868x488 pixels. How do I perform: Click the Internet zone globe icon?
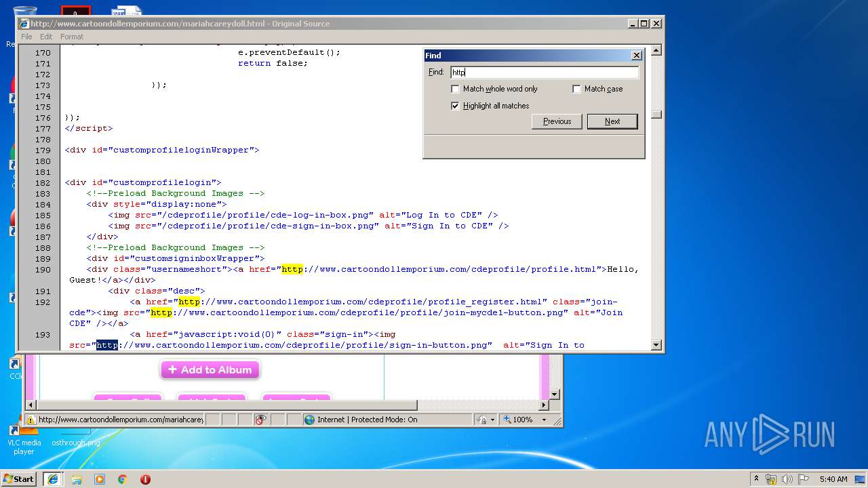[310, 420]
